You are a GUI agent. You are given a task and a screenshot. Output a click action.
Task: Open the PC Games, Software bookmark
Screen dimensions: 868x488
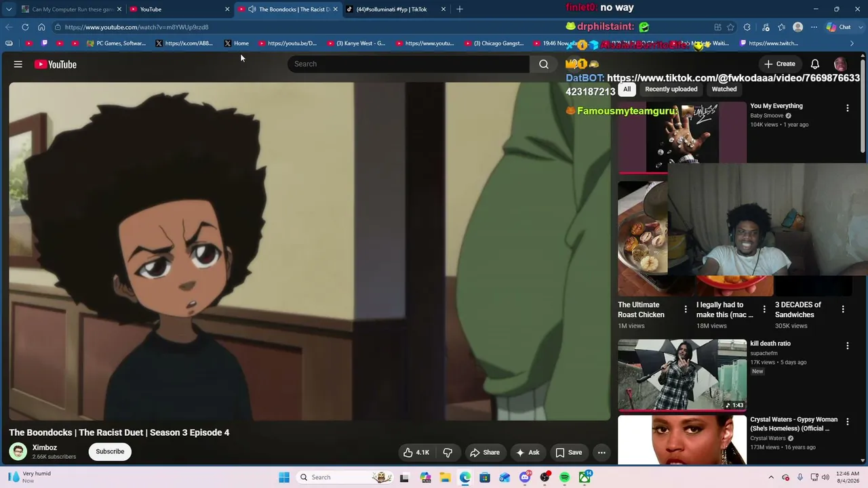(x=116, y=43)
